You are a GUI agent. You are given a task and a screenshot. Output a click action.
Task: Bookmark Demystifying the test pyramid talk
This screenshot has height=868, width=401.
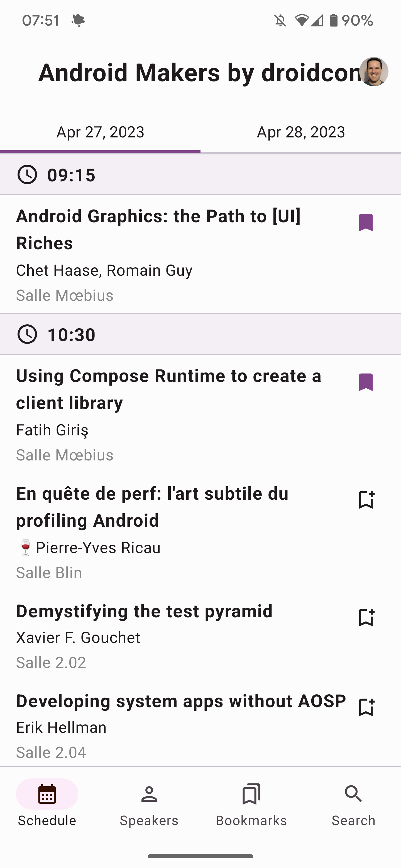pos(366,617)
